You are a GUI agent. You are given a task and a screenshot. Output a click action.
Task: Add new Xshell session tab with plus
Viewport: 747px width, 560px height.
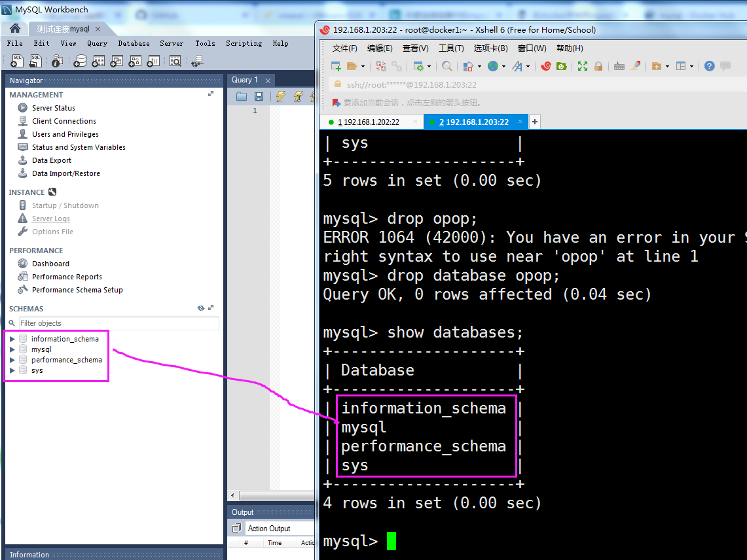coord(534,122)
